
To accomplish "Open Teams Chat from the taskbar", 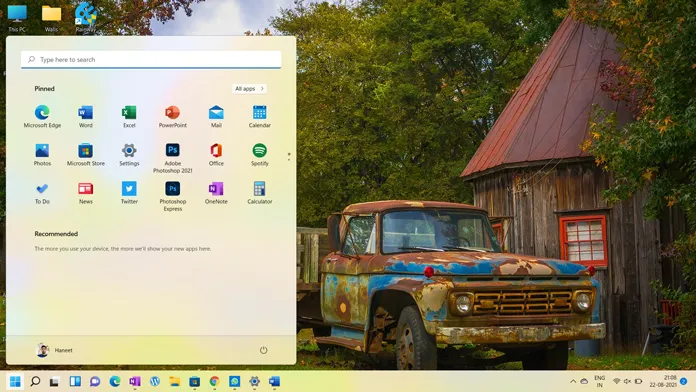I will (x=95, y=381).
